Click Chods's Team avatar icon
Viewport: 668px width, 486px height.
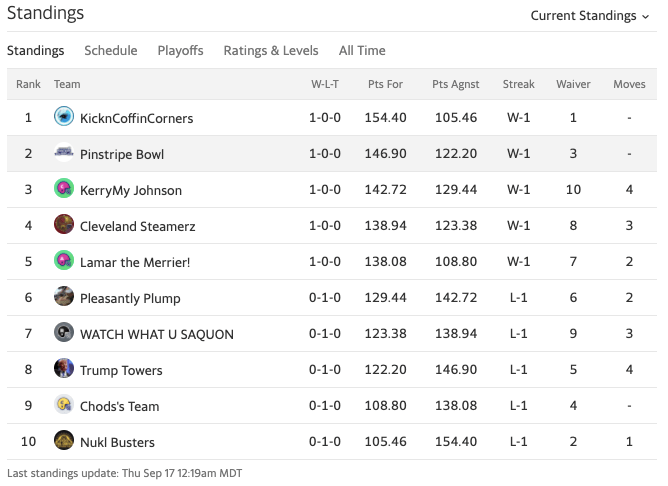[64, 405]
